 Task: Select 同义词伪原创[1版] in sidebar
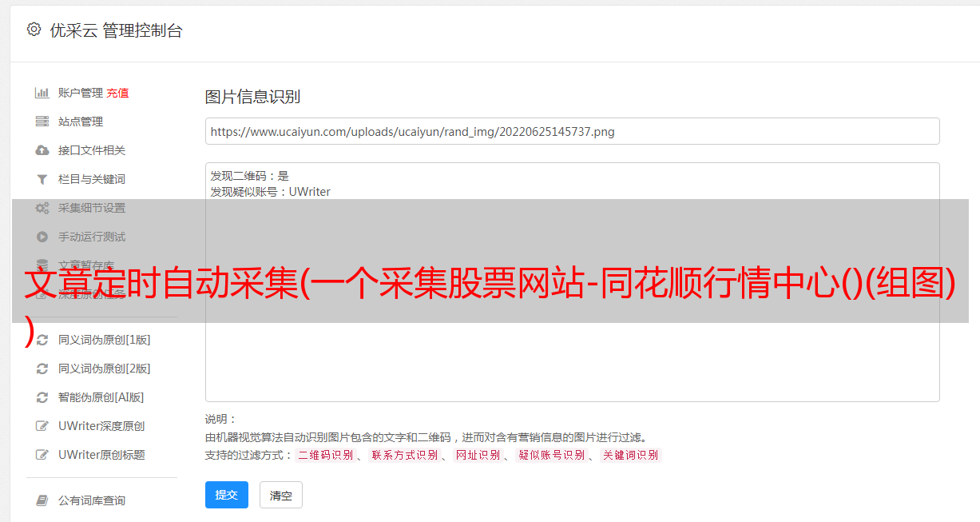[x=105, y=340]
